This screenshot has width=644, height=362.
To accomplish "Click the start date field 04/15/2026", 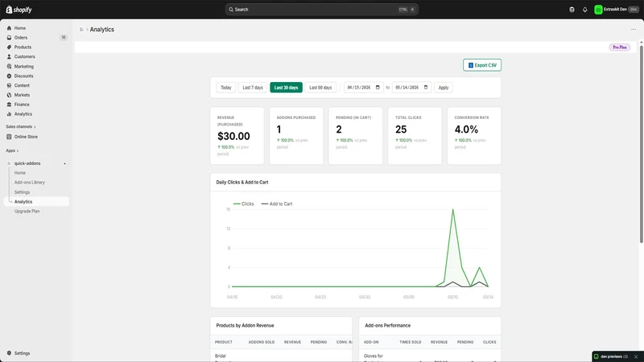I will click(x=364, y=88).
